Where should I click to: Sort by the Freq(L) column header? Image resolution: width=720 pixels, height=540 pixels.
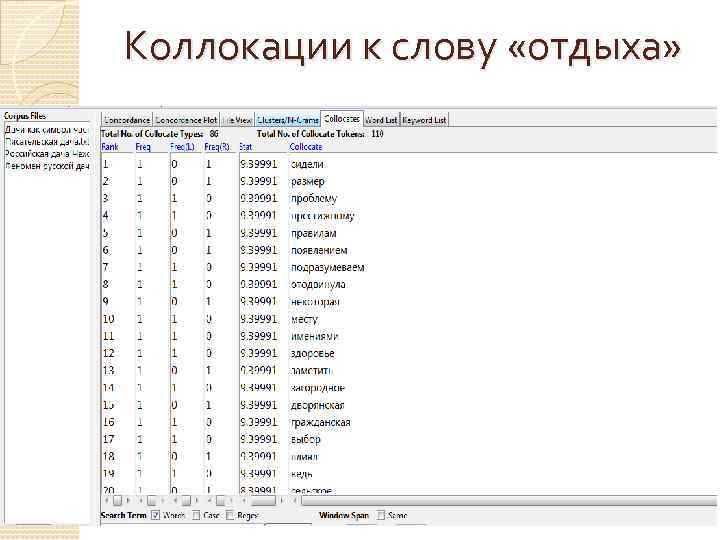(182, 147)
